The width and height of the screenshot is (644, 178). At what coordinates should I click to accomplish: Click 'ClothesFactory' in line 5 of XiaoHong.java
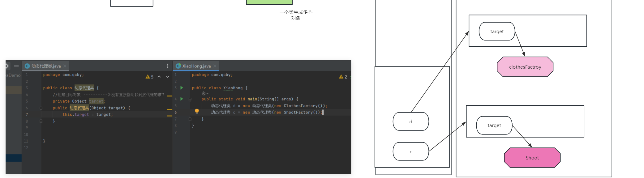[x=301, y=106]
